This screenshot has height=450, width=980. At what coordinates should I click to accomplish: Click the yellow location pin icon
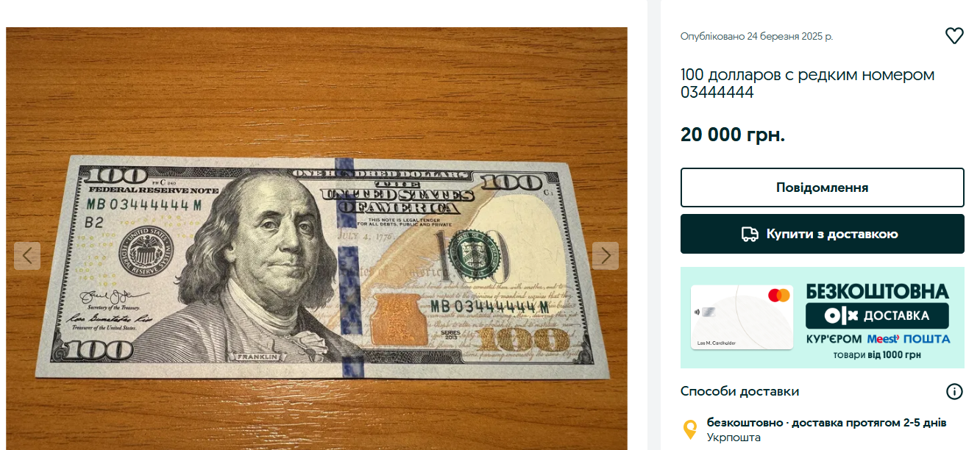pos(690,429)
